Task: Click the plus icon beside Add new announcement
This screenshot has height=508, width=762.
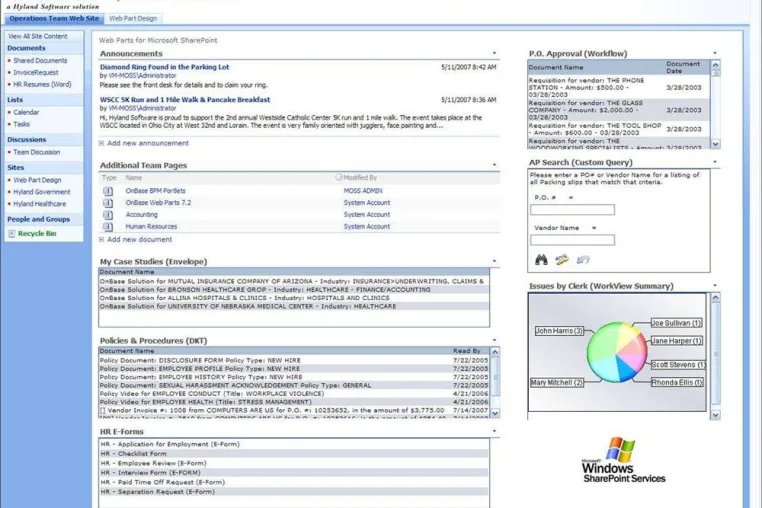Action: pyautogui.click(x=101, y=143)
